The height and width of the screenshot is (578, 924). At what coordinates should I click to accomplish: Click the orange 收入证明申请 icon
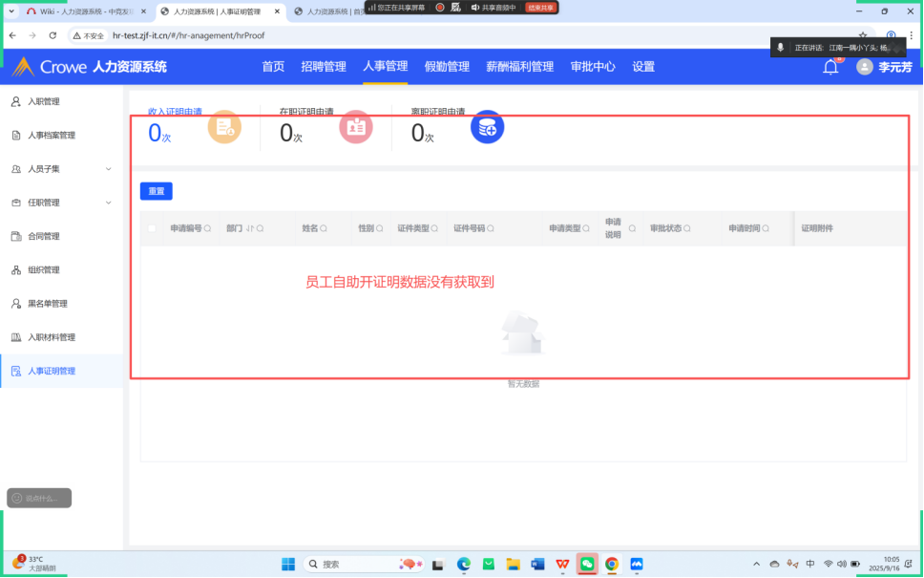click(224, 127)
